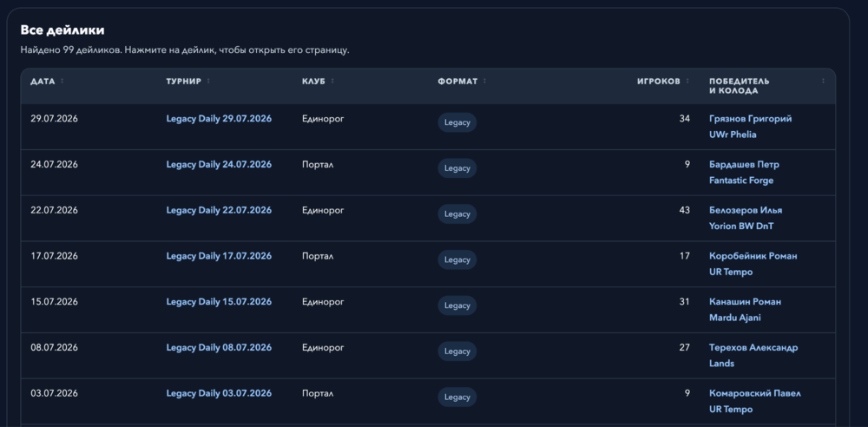
Task: Click Legacy format badge in 17.07.2026 row
Action: tap(457, 259)
